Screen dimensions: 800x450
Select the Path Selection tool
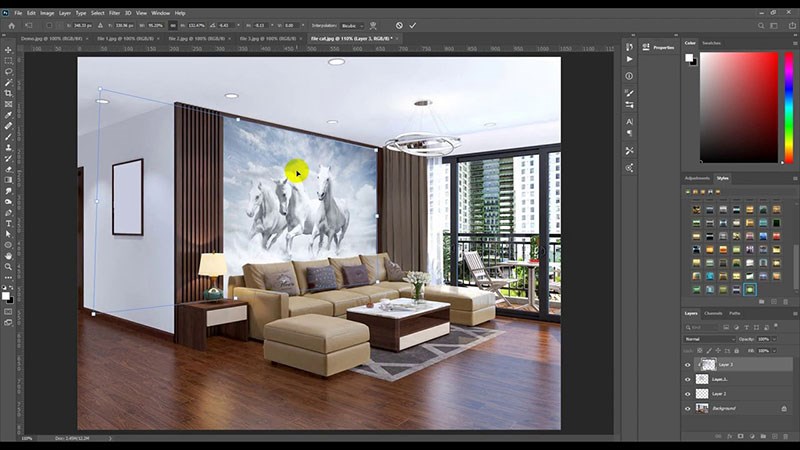pos(8,234)
